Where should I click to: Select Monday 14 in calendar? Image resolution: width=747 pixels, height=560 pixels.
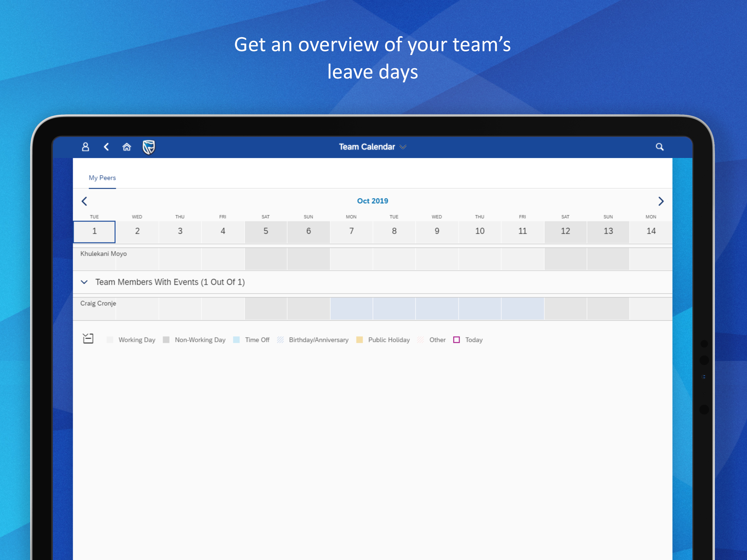(651, 232)
